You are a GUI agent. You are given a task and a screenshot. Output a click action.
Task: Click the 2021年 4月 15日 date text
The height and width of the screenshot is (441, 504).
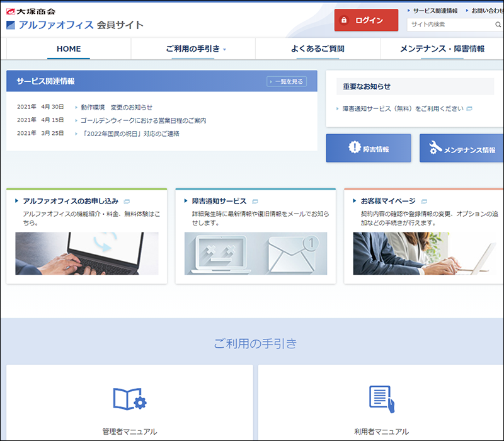(40, 120)
